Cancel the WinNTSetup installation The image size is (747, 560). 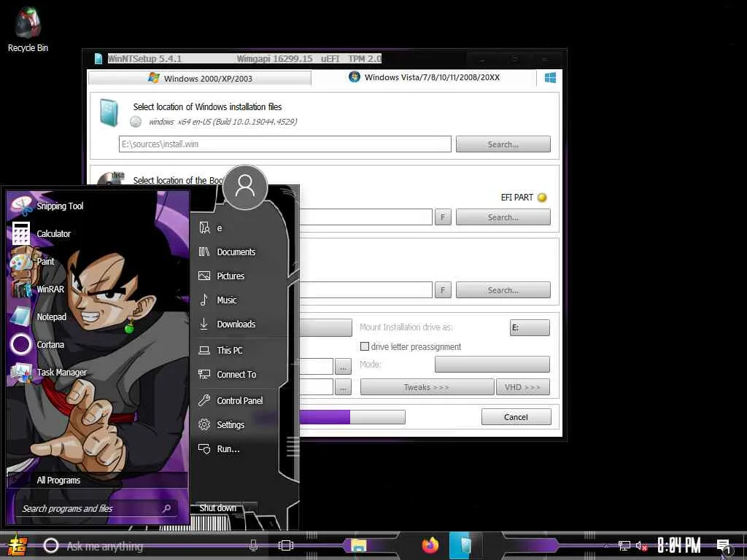(x=516, y=417)
